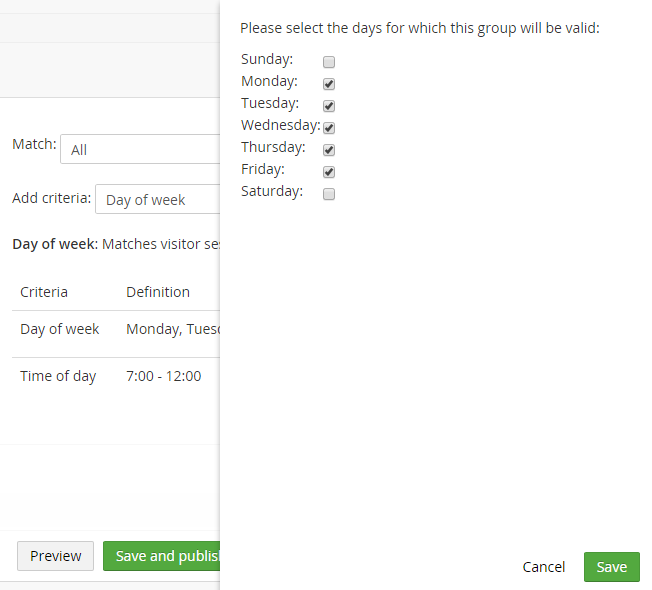Disable Wednesday in day selection
The image size is (652, 590).
click(328, 128)
